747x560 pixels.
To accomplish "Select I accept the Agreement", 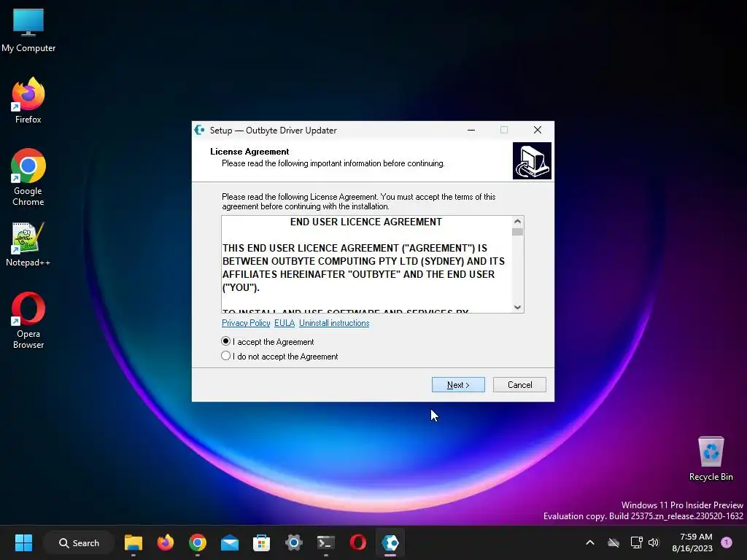I will click(267, 341).
